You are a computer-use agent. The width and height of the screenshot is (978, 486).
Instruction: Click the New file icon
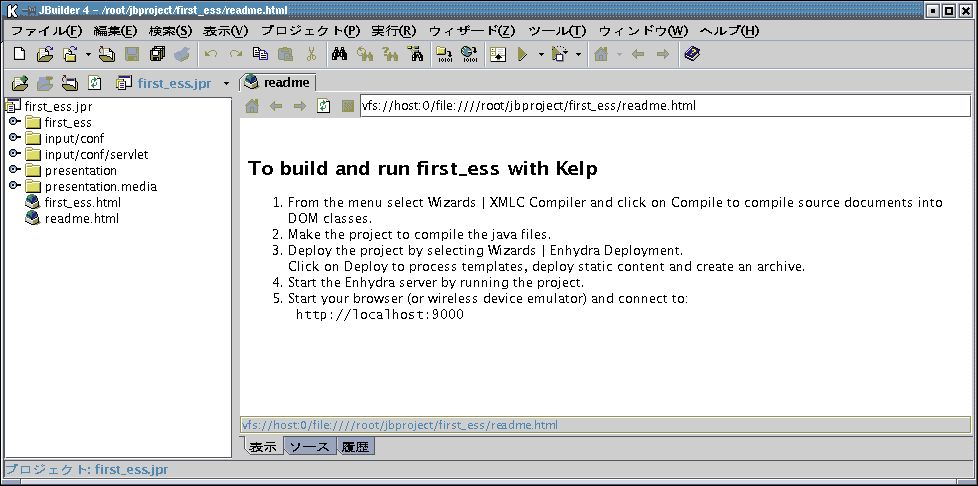pos(19,55)
